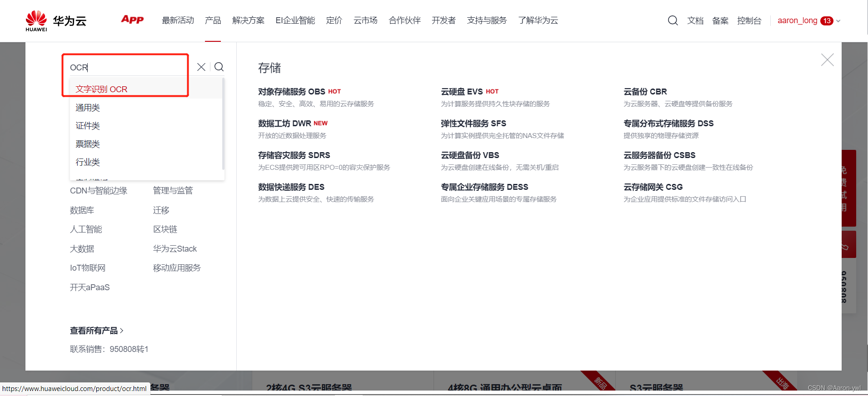Open the 支持与服务 menu
Viewport: 868px width, 396px height.
point(487,20)
